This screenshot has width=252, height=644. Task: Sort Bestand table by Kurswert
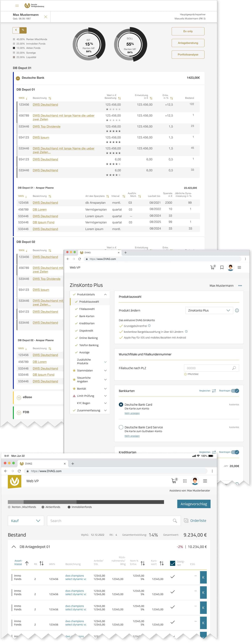[x=162, y=563]
